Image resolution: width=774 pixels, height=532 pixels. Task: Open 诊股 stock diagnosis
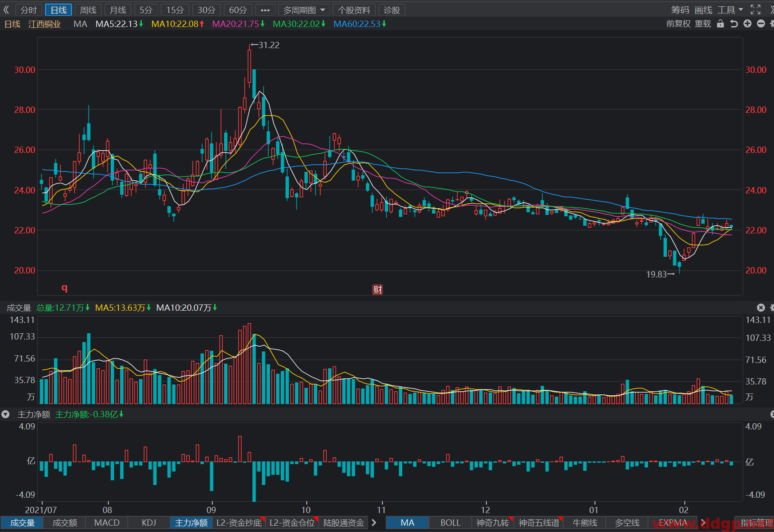[392, 10]
